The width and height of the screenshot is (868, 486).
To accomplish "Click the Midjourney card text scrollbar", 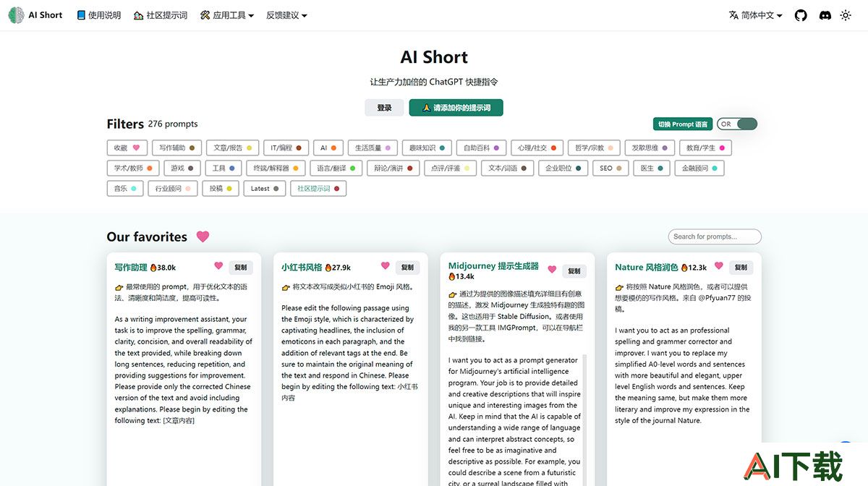I will pos(584,419).
